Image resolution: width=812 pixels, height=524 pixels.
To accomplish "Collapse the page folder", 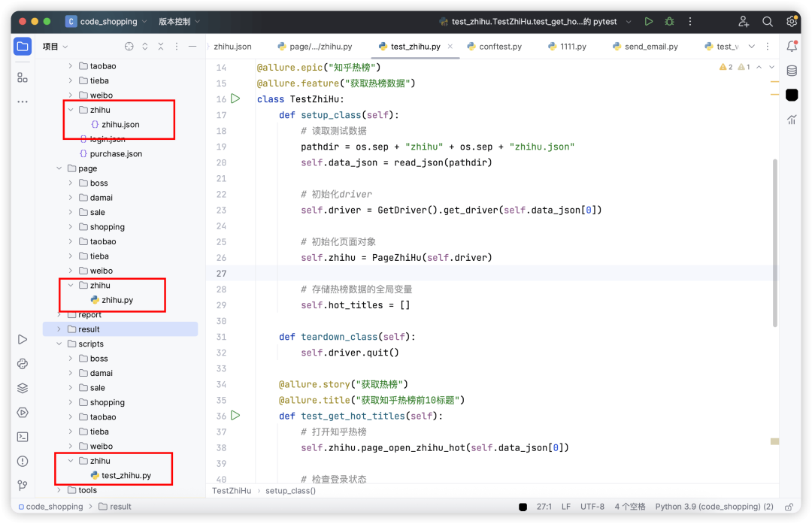I will point(59,168).
